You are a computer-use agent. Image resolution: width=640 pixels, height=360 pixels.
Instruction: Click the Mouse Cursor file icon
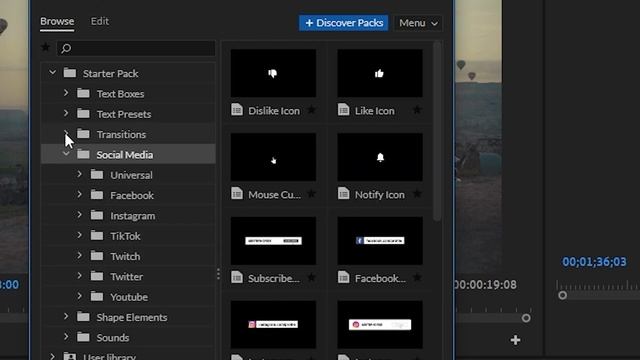pyautogui.click(x=237, y=193)
